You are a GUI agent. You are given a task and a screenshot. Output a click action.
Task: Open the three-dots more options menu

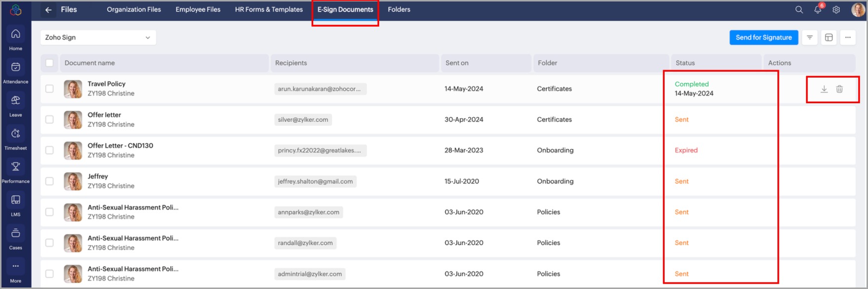tap(848, 38)
